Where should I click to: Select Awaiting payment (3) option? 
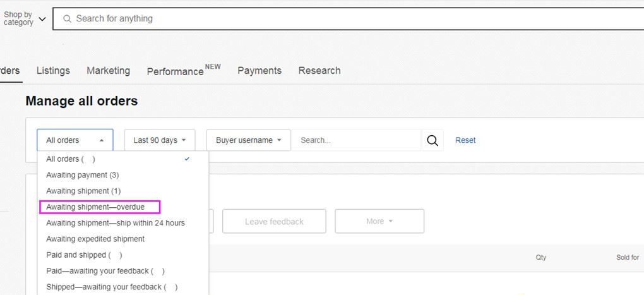[83, 175]
